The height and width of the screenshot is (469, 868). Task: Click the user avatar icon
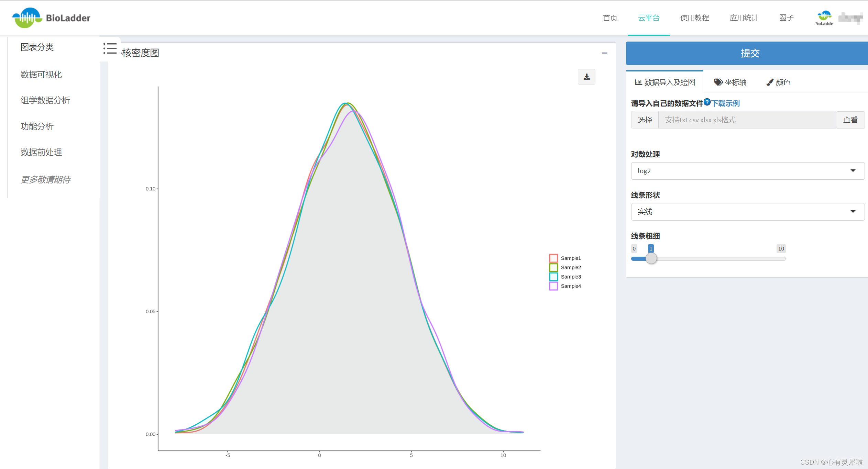824,18
